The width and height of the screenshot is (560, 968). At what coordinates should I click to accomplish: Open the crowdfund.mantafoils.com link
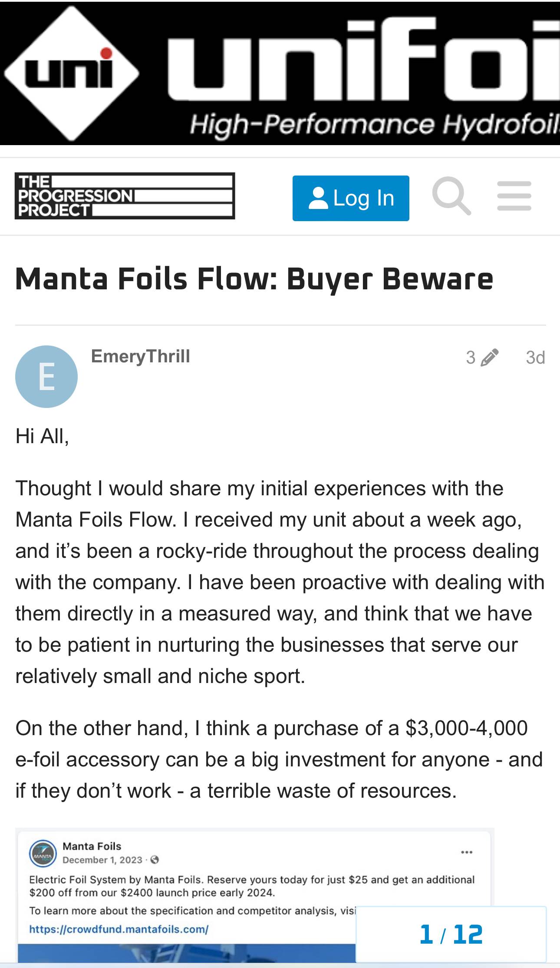pyautogui.click(x=119, y=929)
